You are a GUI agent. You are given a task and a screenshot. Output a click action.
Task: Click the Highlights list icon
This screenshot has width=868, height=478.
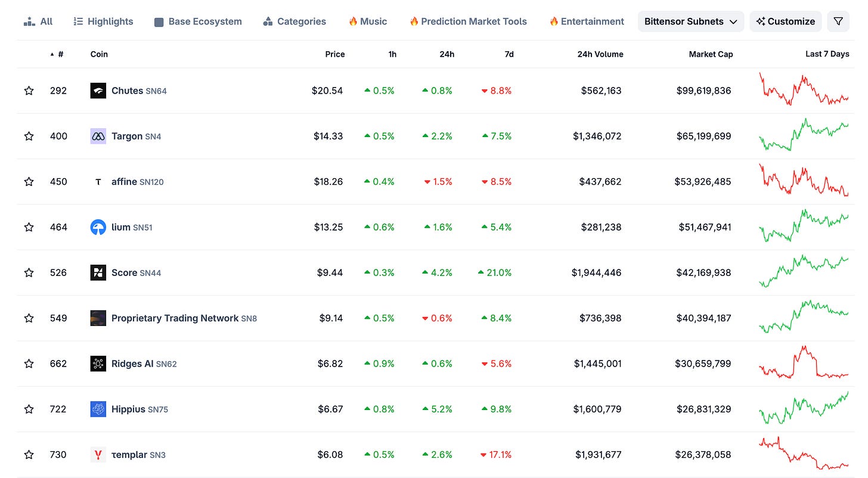pyautogui.click(x=78, y=21)
